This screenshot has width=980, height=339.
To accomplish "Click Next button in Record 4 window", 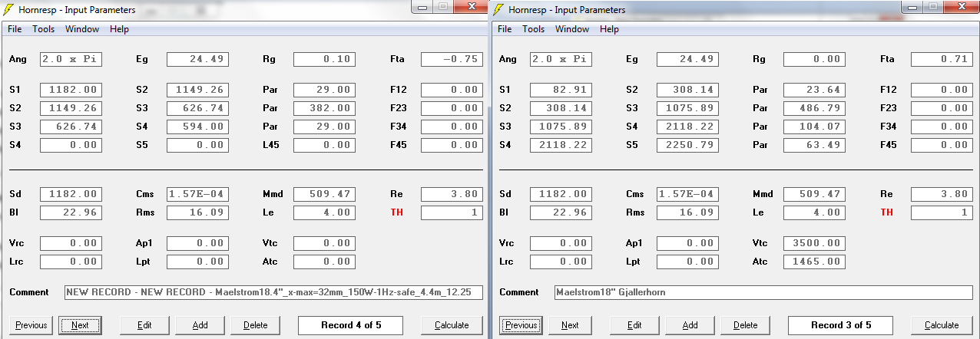I will 80,325.
